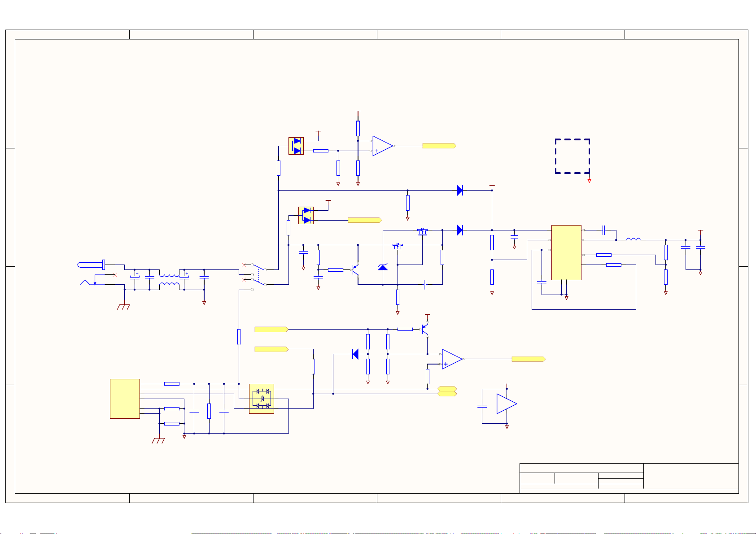Click the red-bordered diode array block

[x=262, y=399]
